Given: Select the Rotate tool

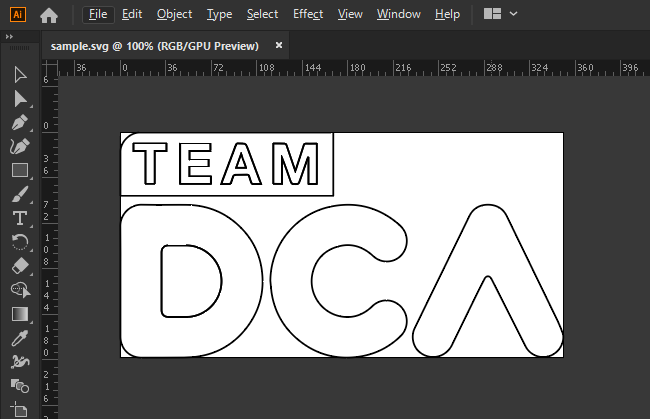Looking at the screenshot, I should pos(20,242).
